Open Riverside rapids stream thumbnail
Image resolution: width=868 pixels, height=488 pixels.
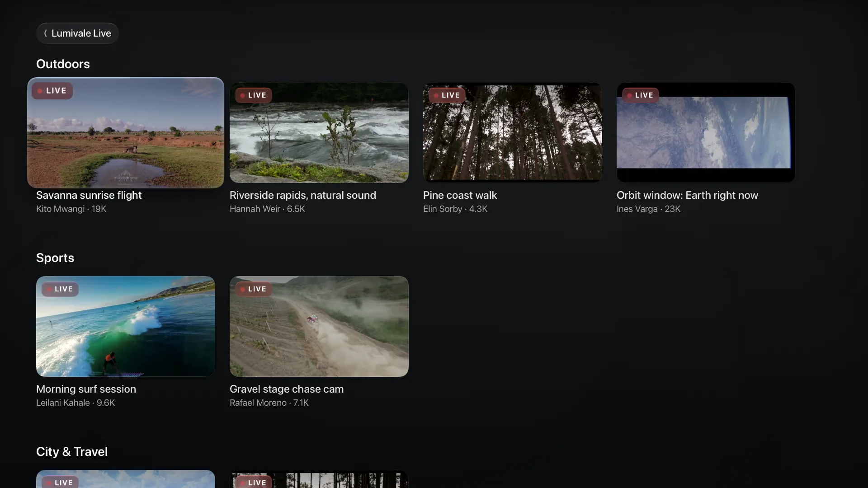(x=319, y=132)
